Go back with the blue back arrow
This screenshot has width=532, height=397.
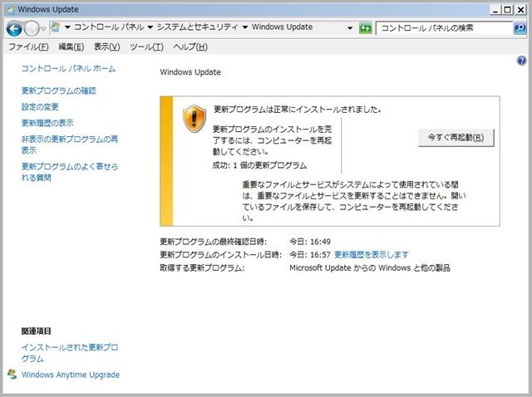(x=14, y=28)
